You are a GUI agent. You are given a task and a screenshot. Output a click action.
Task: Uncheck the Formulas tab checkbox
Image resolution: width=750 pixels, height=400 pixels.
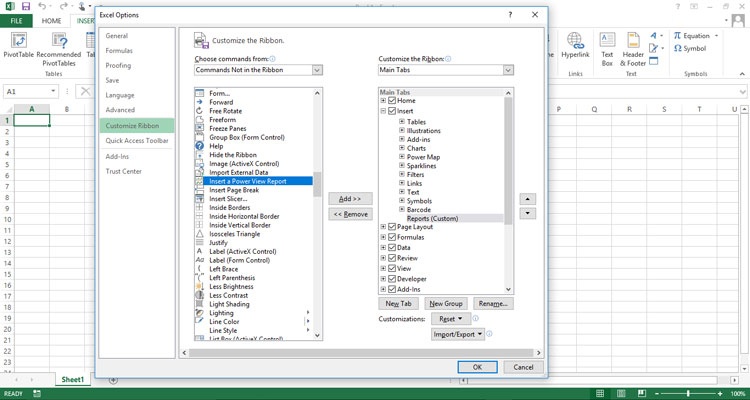click(x=392, y=237)
